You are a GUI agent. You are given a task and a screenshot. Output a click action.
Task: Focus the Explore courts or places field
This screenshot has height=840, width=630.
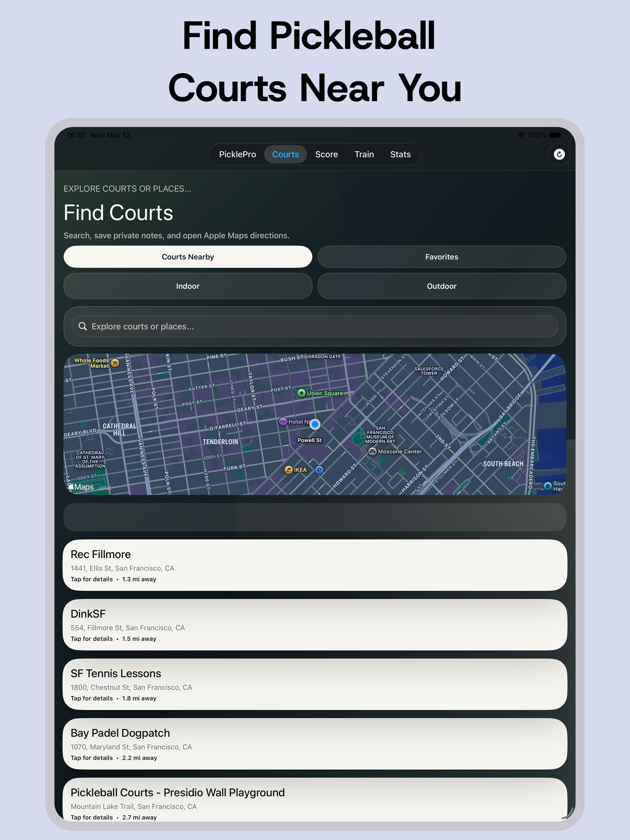click(x=315, y=326)
